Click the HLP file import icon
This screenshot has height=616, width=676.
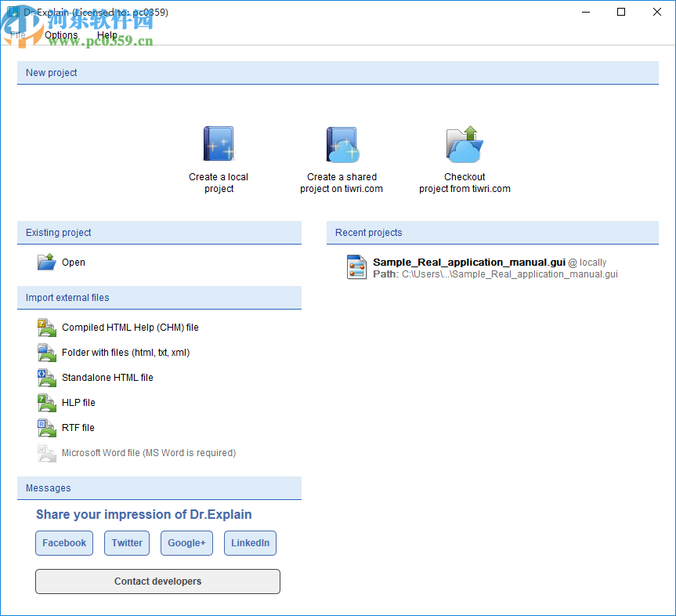[x=46, y=403]
